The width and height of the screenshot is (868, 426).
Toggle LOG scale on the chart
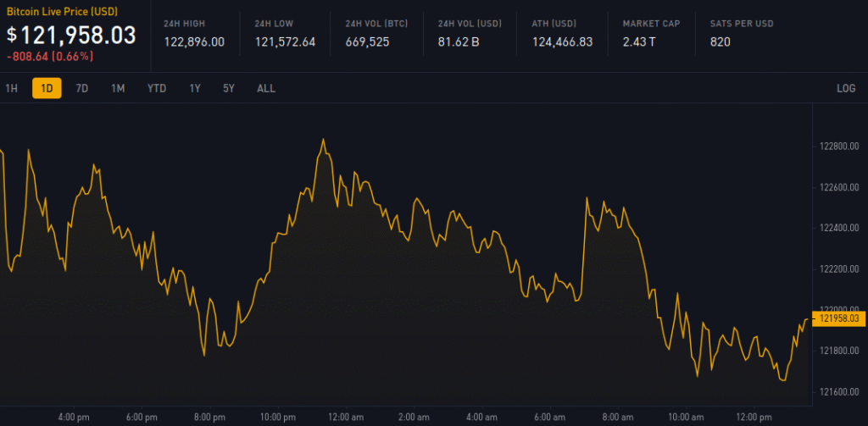[845, 88]
